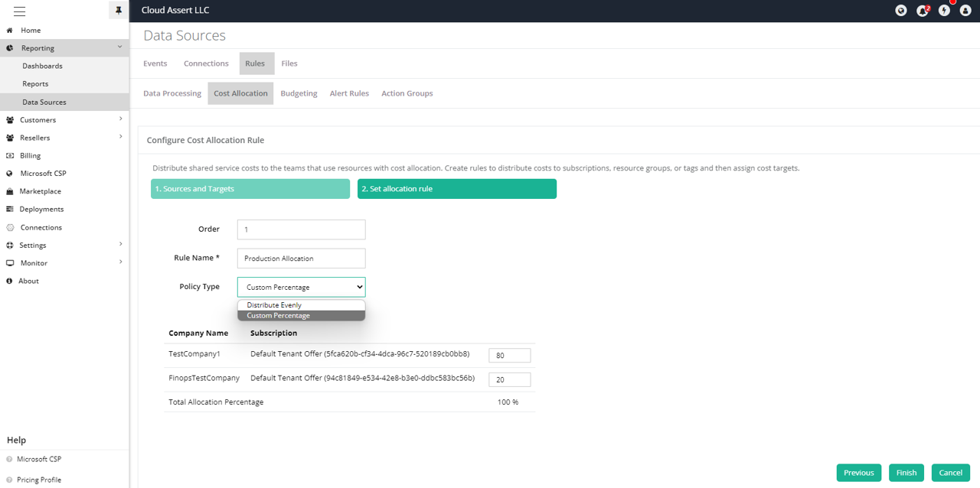
Task: Click the Home sidebar label
Action: coord(31,31)
